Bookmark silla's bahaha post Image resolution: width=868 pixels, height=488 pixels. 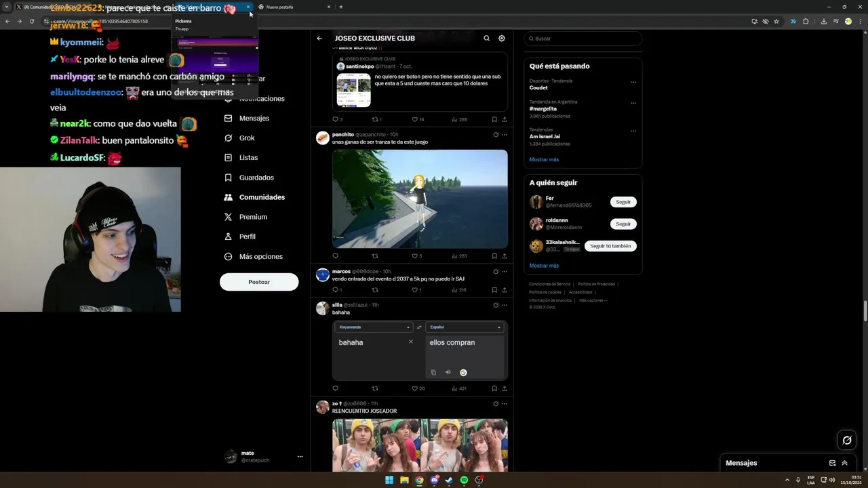pos(494,389)
